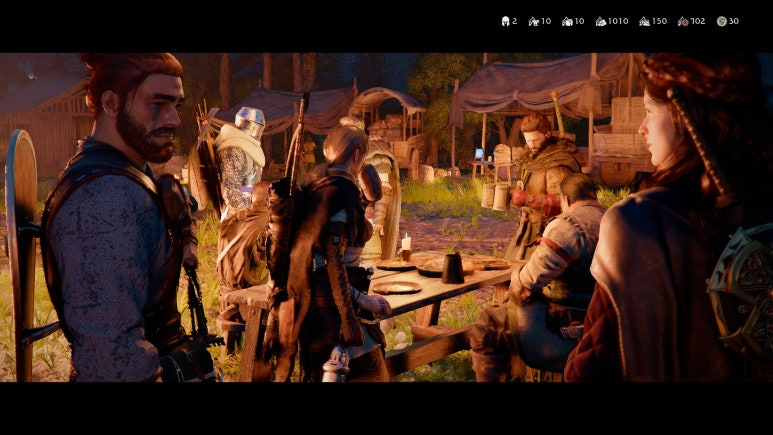Select the soldier count value 2

coord(515,21)
